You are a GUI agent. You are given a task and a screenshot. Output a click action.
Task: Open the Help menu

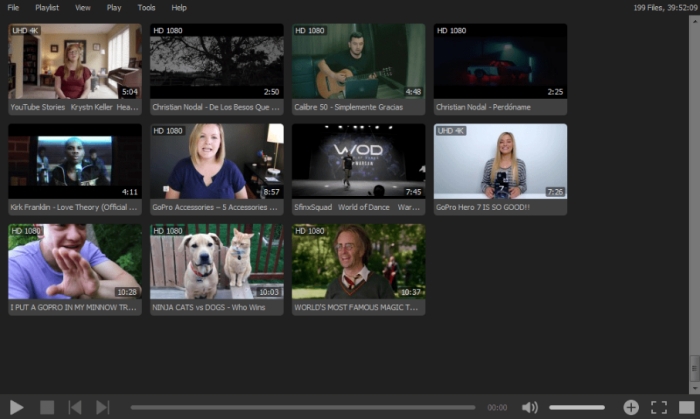[179, 8]
